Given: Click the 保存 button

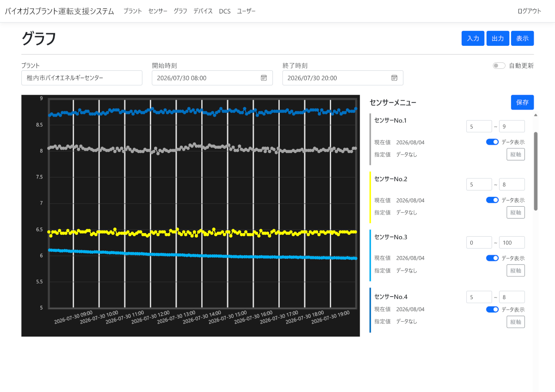Looking at the screenshot, I should coord(523,102).
